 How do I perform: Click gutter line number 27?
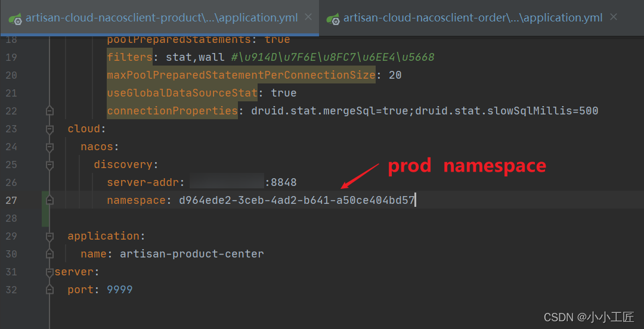[11, 200]
